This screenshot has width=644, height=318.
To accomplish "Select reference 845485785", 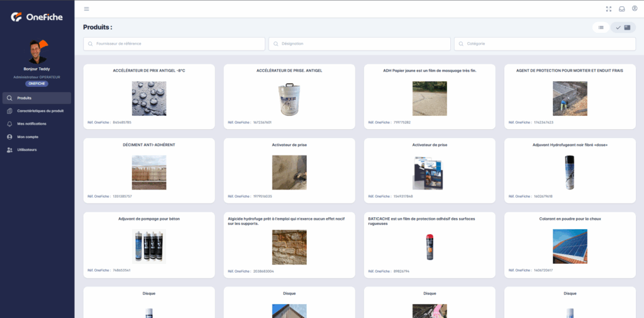I will coord(122,122).
